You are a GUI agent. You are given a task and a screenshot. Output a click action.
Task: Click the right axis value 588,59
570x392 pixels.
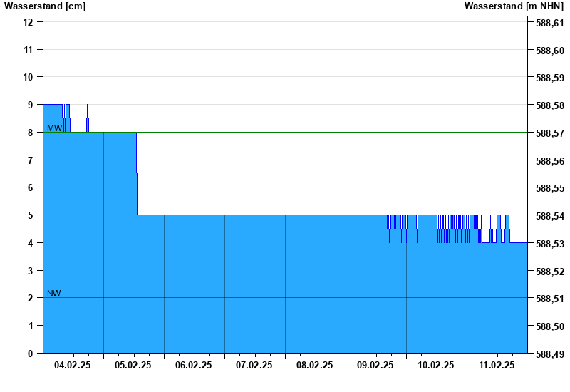click(550, 78)
